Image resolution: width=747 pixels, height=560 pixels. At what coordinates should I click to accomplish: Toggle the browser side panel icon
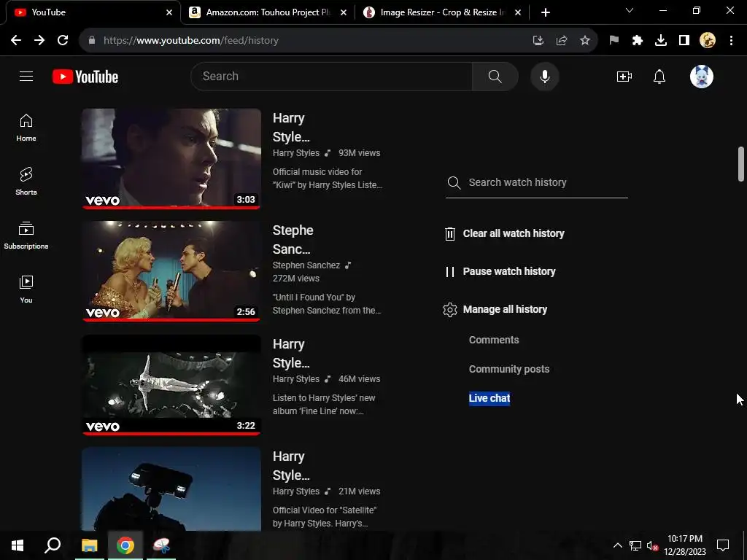pyautogui.click(x=684, y=41)
